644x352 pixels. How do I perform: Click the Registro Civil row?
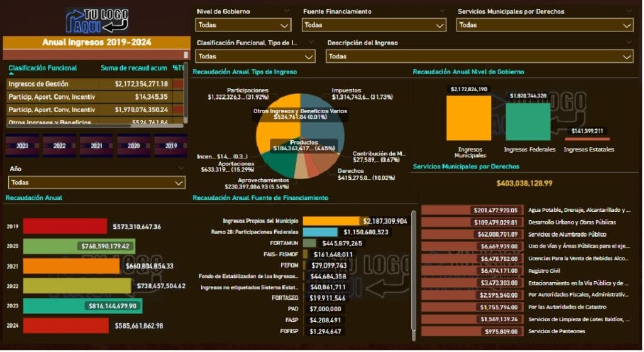tap(526, 271)
